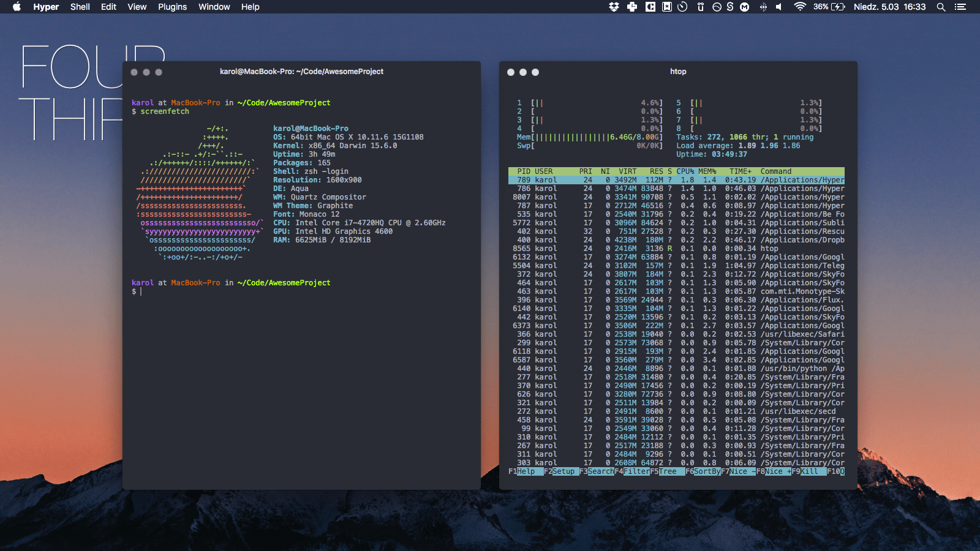The width and height of the screenshot is (980, 551).
Task: Open the volume control in menu bar
Action: pyautogui.click(x=778, y=7)
